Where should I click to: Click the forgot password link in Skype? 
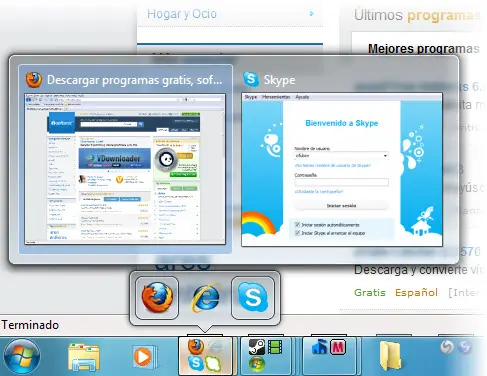click(318, 192)
